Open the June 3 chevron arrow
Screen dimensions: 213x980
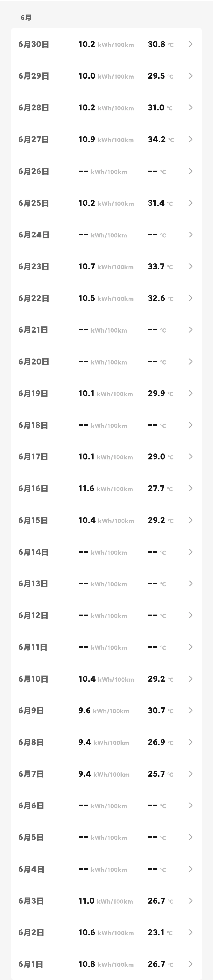click(x=191, y=900)
